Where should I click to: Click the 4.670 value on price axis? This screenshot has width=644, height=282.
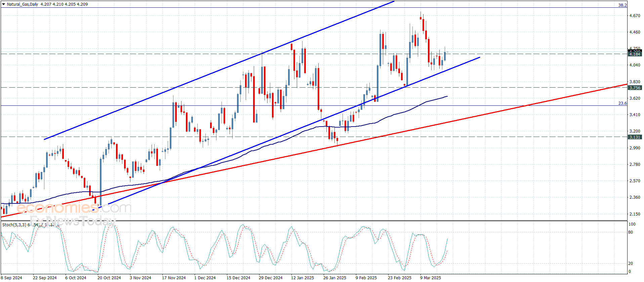coord(635,16)
